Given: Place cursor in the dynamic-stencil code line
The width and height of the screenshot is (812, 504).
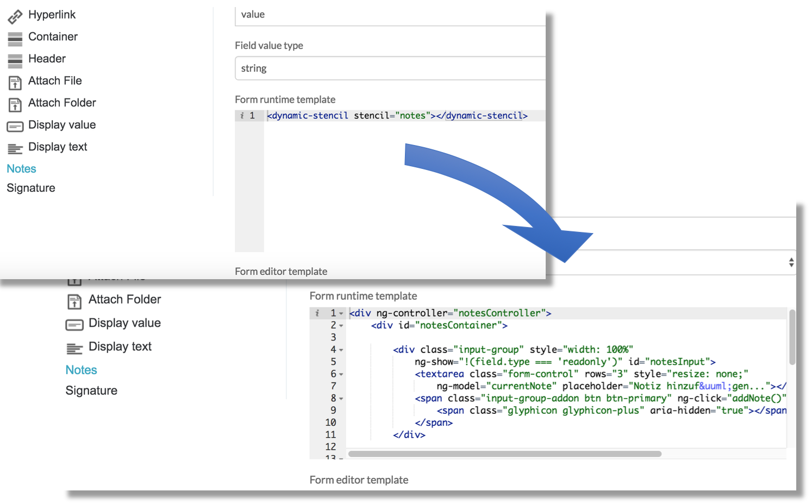Looking at the screenshot, I should (x=397, y=116).
